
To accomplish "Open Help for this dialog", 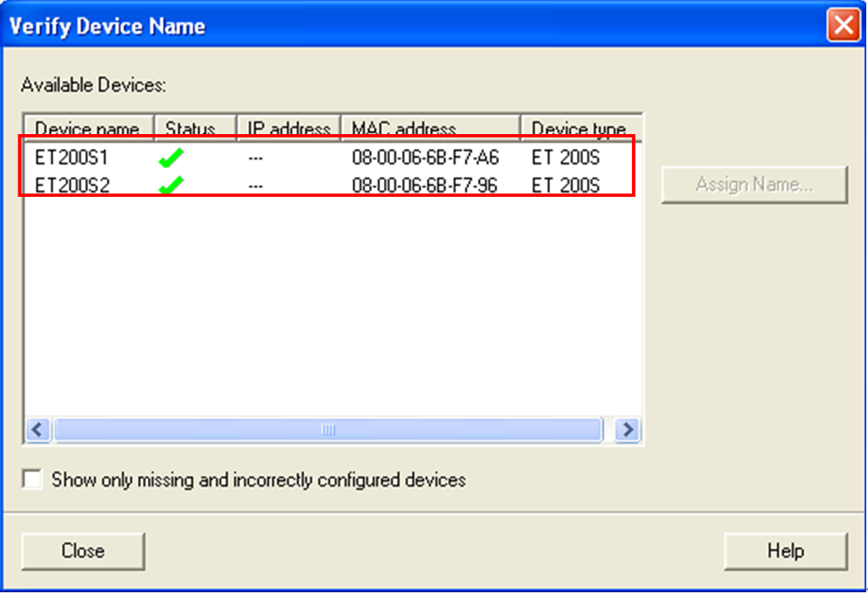I will (x=785, y=550).
